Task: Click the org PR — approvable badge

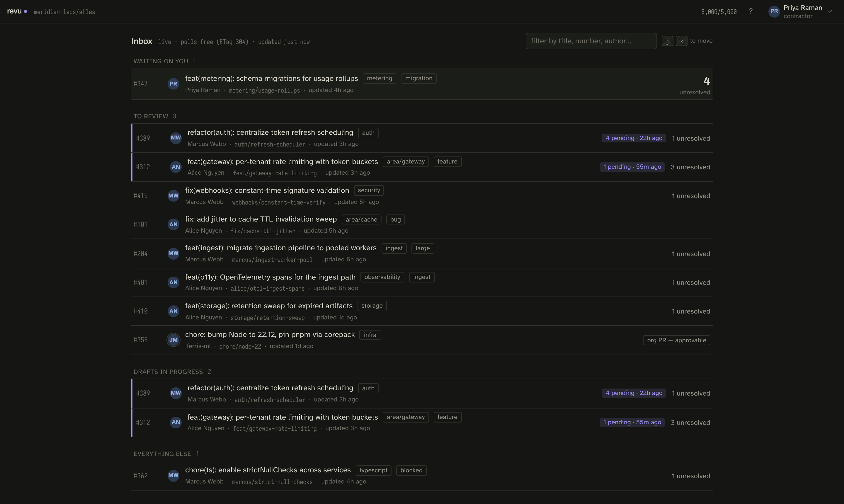Action: pyautogui.click(x=676, y=340)
